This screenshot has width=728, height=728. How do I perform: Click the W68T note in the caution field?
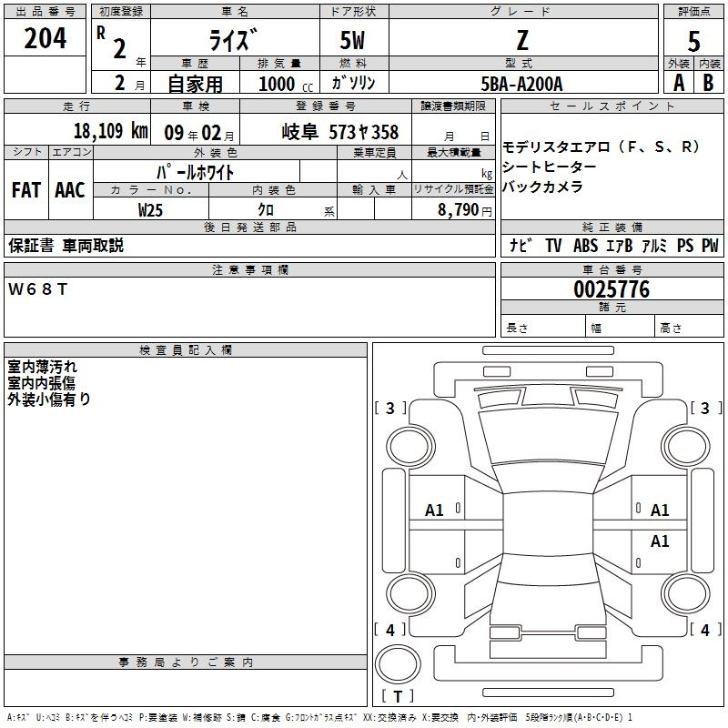[38, 288]
